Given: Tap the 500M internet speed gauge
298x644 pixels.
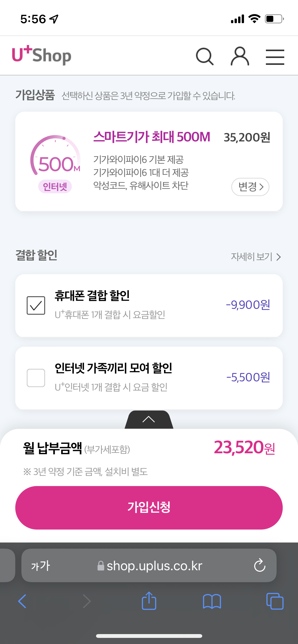Looking at the screenshot, I should (56, 156).
